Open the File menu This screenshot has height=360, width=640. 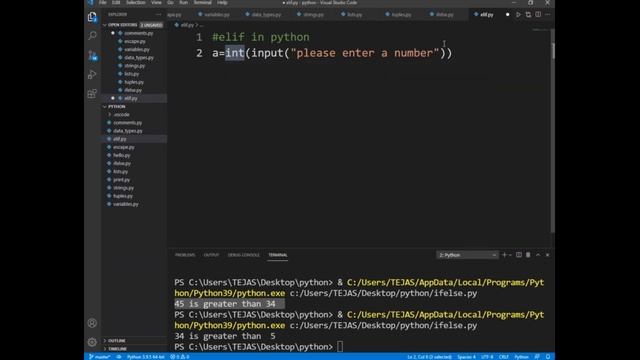pyautogui.click(x=103, y=2)
